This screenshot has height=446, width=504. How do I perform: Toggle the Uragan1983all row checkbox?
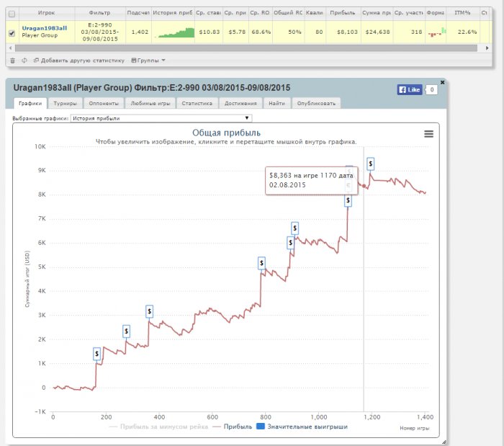(x=11, y=32)
